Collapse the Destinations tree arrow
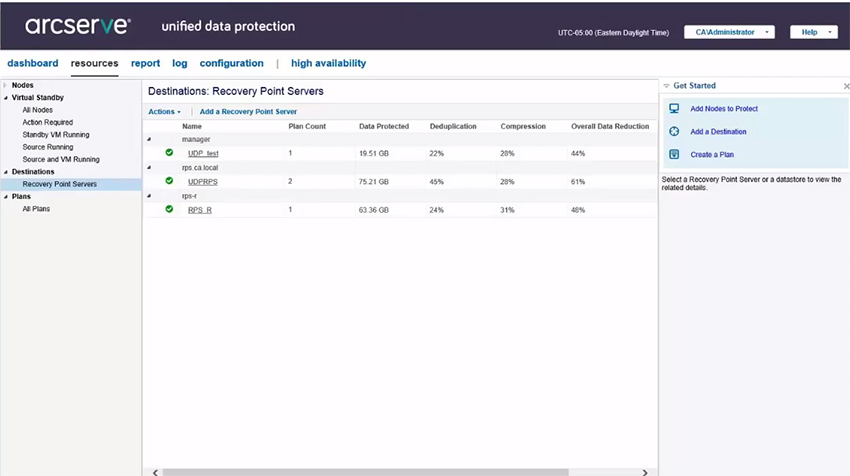The width and height of the screenshot is (850, 476). [5, 172]
